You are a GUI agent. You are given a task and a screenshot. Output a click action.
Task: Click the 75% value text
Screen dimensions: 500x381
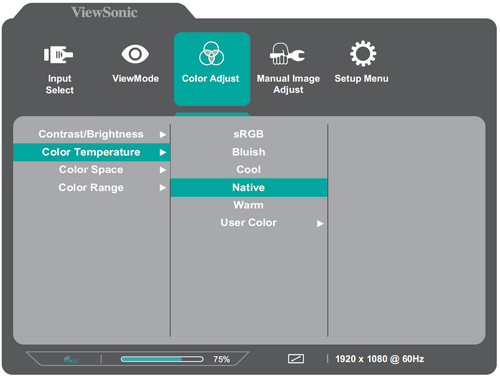[x=222, y=359]
